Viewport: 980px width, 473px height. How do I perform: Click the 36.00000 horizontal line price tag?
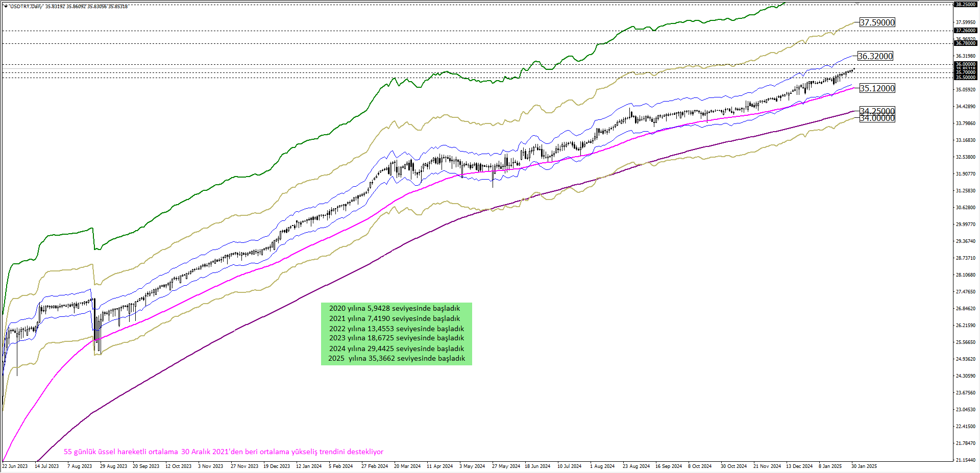pos(965,64)
